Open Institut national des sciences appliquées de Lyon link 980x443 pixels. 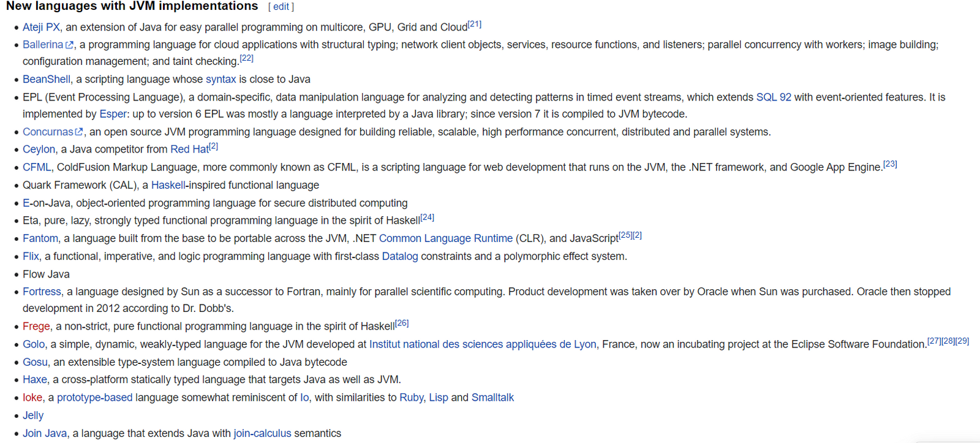(x=483, y=344)
